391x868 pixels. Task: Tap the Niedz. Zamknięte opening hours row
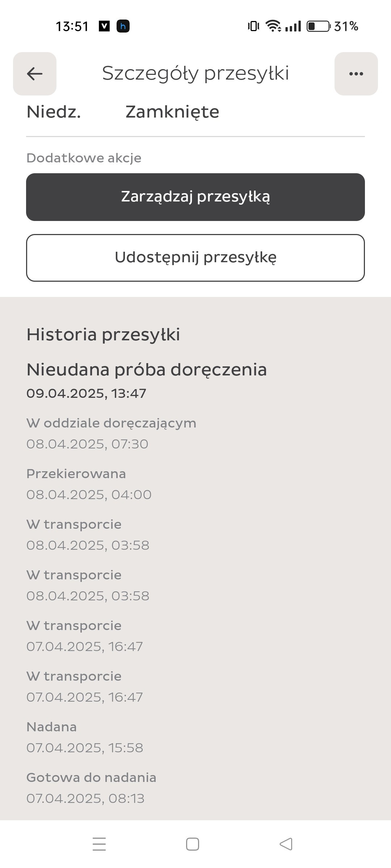[123, 112]
